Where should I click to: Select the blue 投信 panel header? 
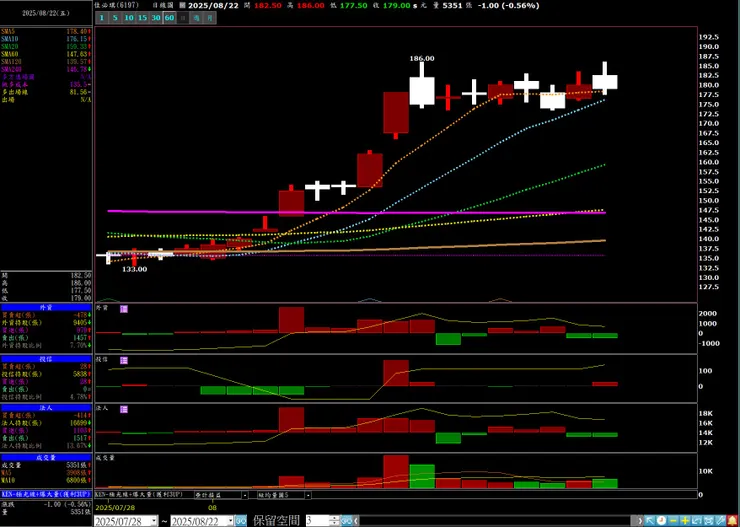[46, 359]
